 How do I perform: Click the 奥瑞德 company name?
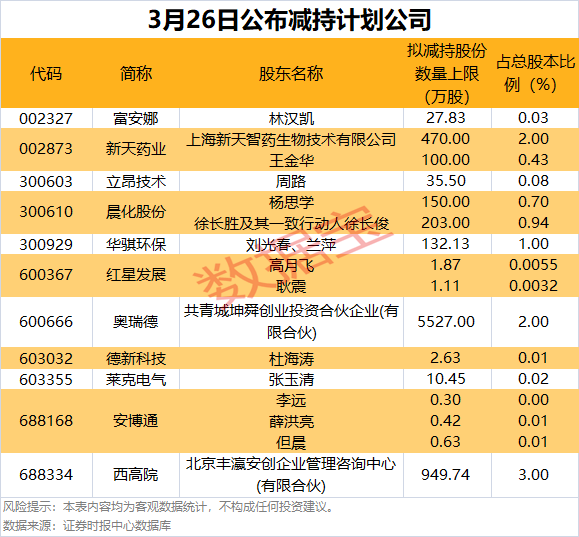click(136, 322)
